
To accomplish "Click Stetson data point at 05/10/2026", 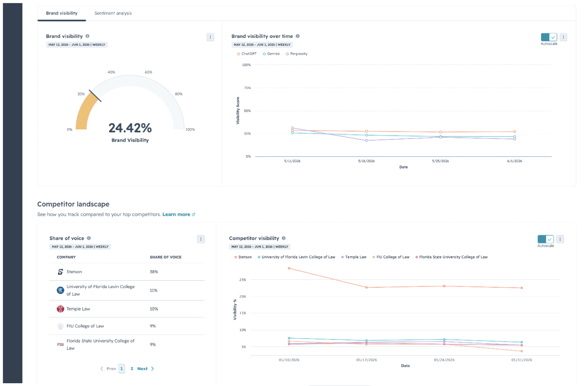I will 289,268.
